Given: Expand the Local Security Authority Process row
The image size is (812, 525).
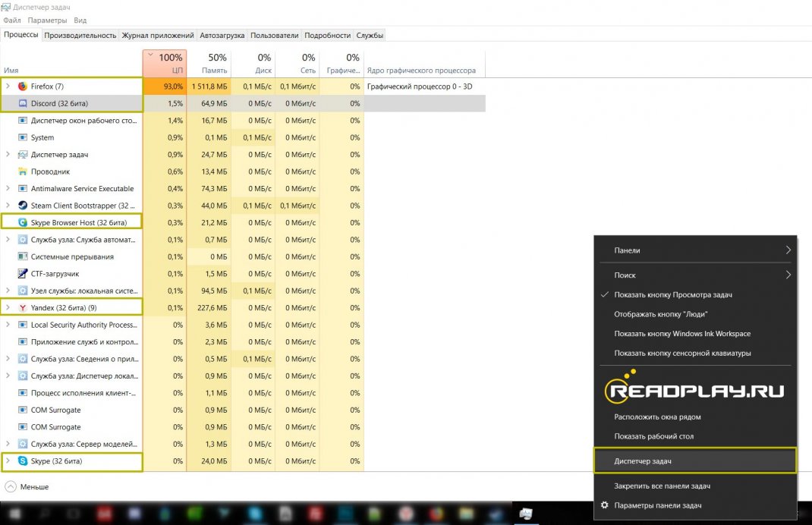Looking at the screenshot, I should point(8,325).
